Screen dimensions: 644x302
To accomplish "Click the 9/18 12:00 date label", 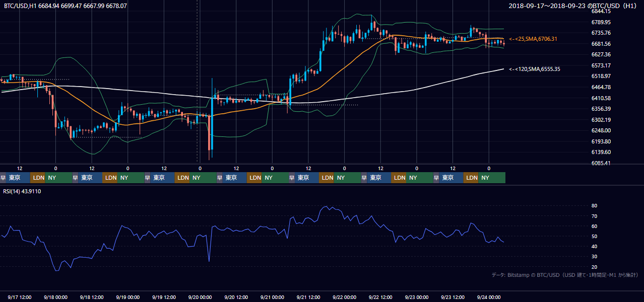I will click(92, 297).
